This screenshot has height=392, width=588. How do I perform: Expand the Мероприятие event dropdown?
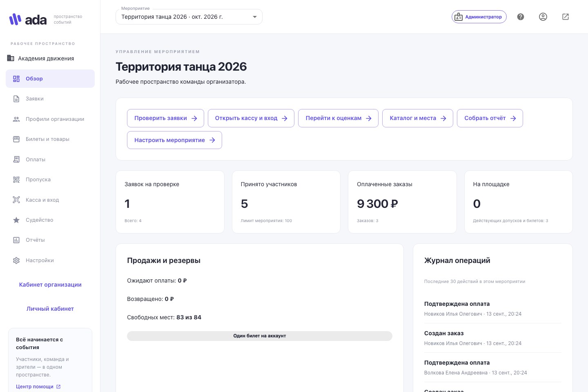tap(189, 17)
